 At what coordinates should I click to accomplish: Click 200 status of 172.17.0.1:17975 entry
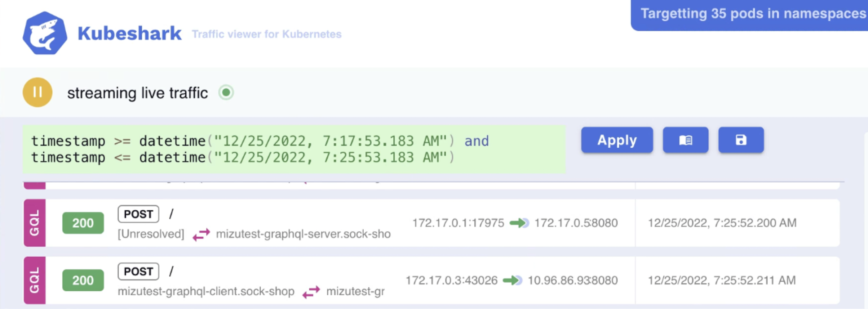coord(83,223)
